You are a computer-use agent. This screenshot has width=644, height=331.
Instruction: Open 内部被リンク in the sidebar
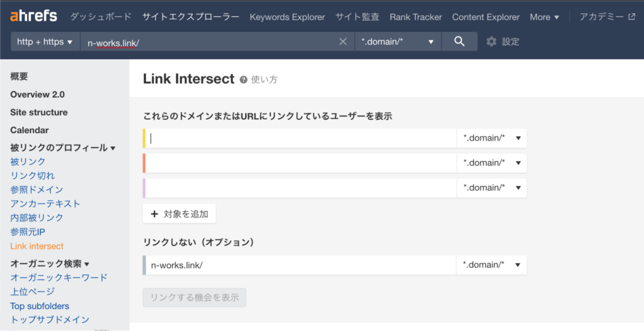(36, 218)
